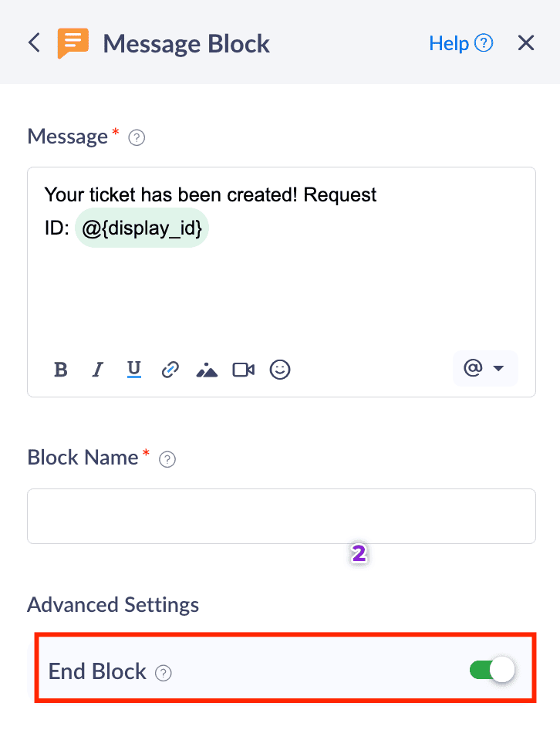Show the End Block help tooltip

click(163, 673)
